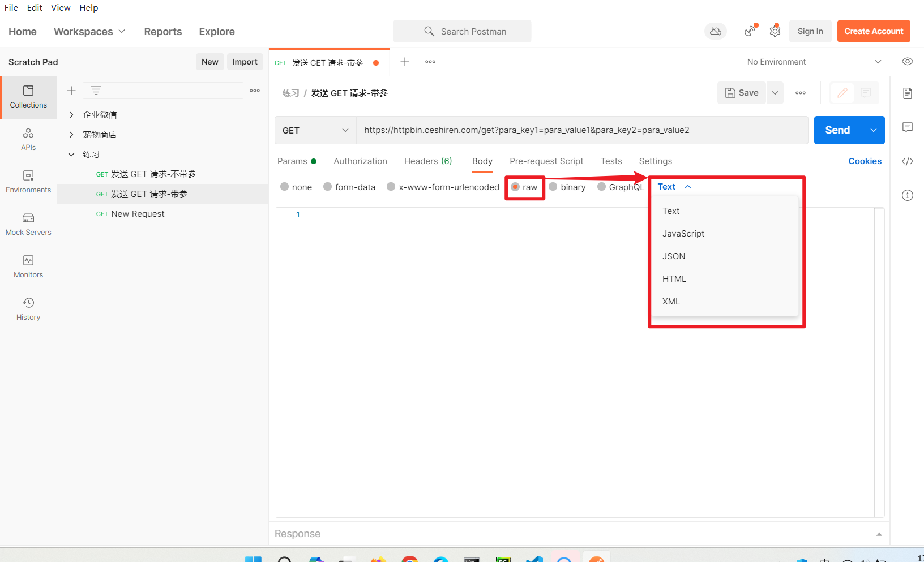Click the environment quick look eye icon
Viewport: 924px width, 562px height.
[x=908, y=62]
